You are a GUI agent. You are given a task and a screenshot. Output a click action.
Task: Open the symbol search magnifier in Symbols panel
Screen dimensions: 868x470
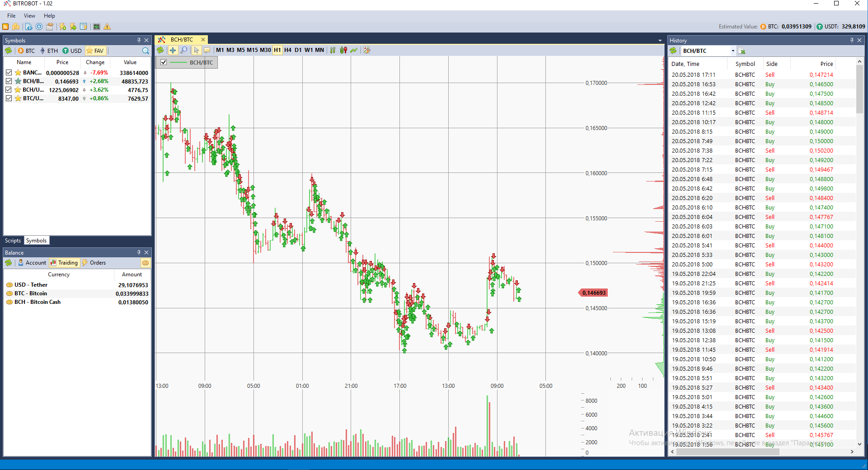(145, 51)
